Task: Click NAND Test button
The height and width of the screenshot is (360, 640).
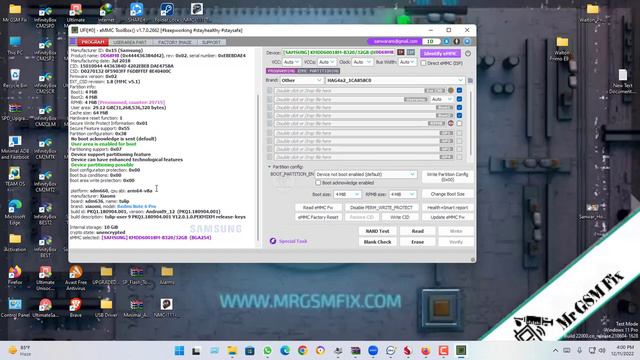Action: point(377,231)
